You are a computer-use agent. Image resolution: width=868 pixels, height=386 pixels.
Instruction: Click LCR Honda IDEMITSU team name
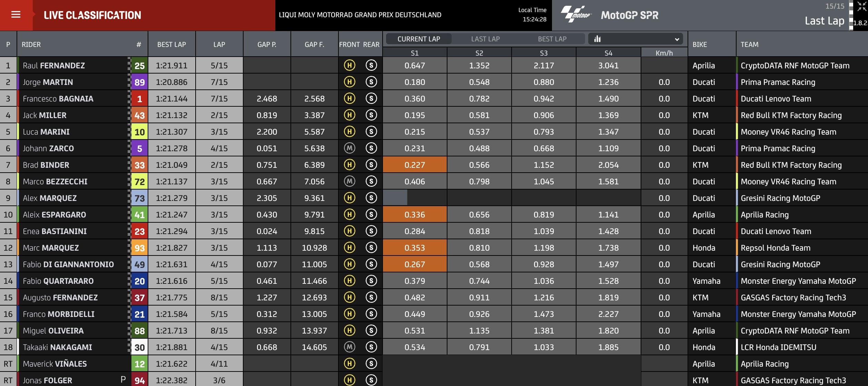pos(778,347)
